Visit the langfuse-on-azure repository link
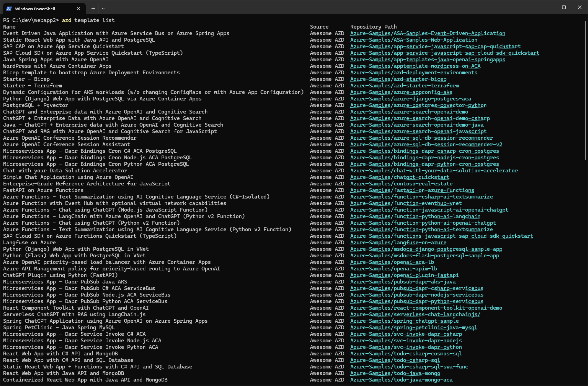The height and width of the screenshot is (386, 588). coord(398,243)
